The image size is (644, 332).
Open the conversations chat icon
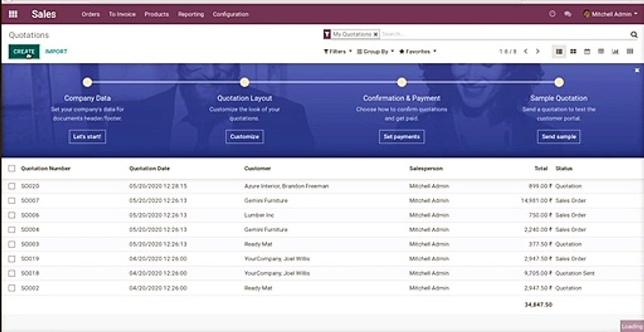[x=568, y=14]
